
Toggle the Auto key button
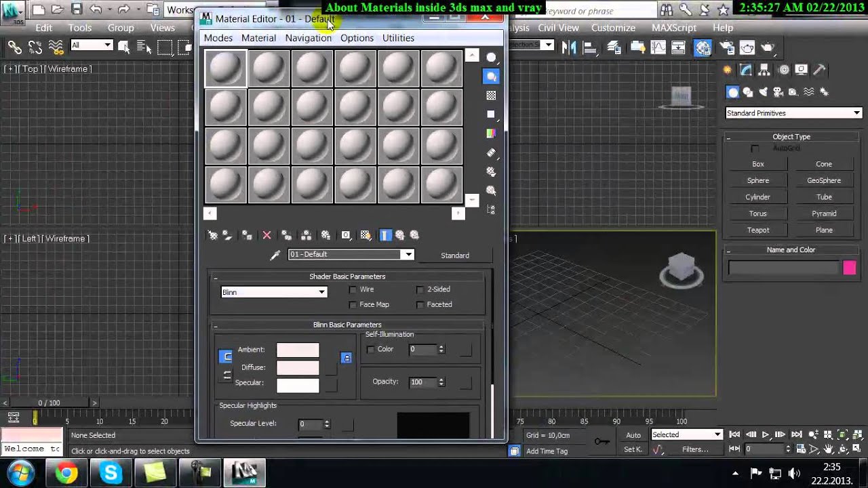tap(633, 435)
